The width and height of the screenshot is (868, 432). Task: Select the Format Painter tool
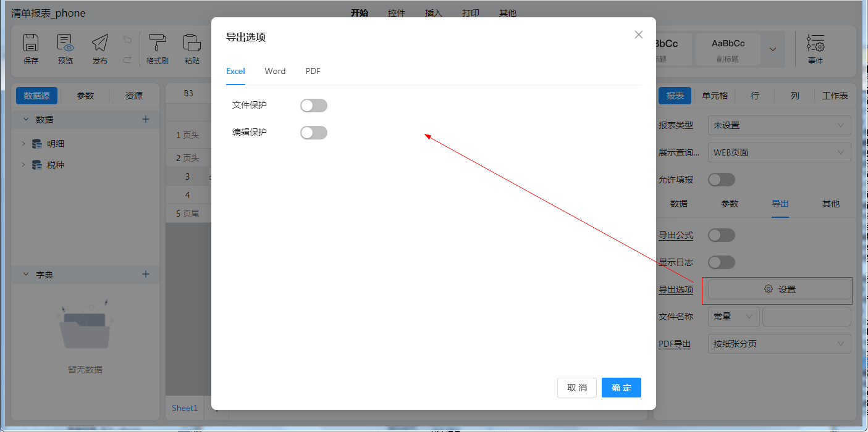click(x=158, y=43)
